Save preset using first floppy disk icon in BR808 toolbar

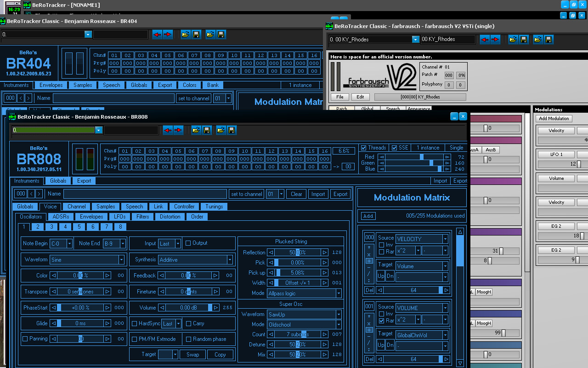click(207, 130)
